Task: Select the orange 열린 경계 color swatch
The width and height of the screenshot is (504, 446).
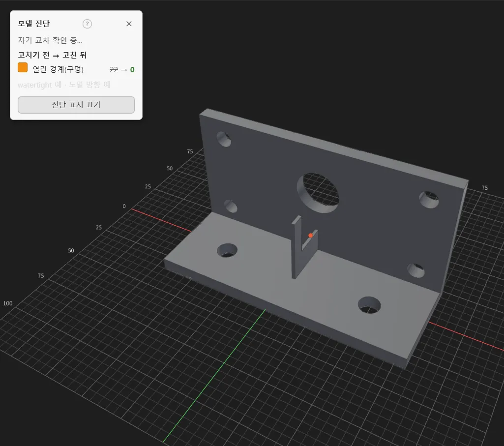Action: click(x=23, y=67)
